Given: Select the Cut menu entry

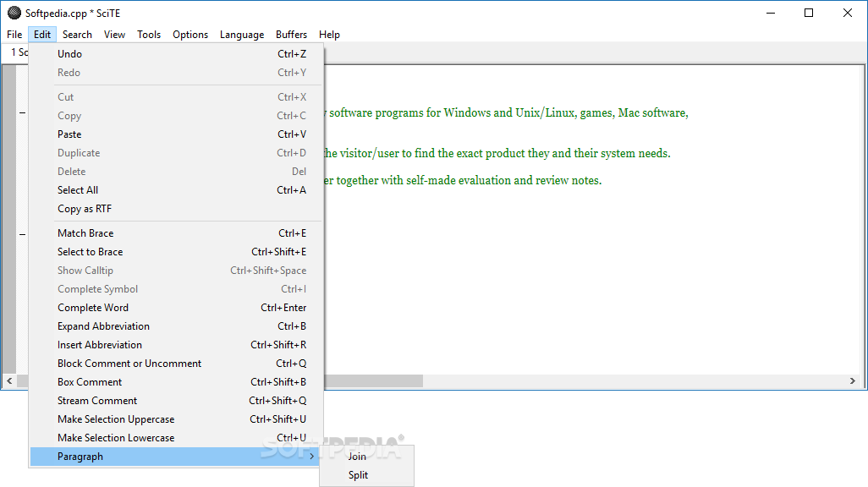Looking at the screenshot, I should [176, 97].
